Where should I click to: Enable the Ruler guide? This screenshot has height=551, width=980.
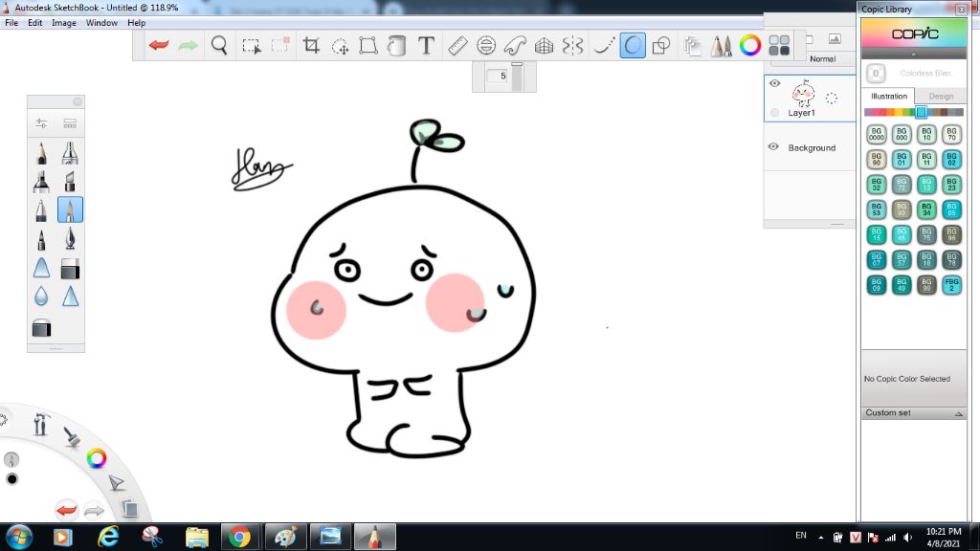pos(457,45)
